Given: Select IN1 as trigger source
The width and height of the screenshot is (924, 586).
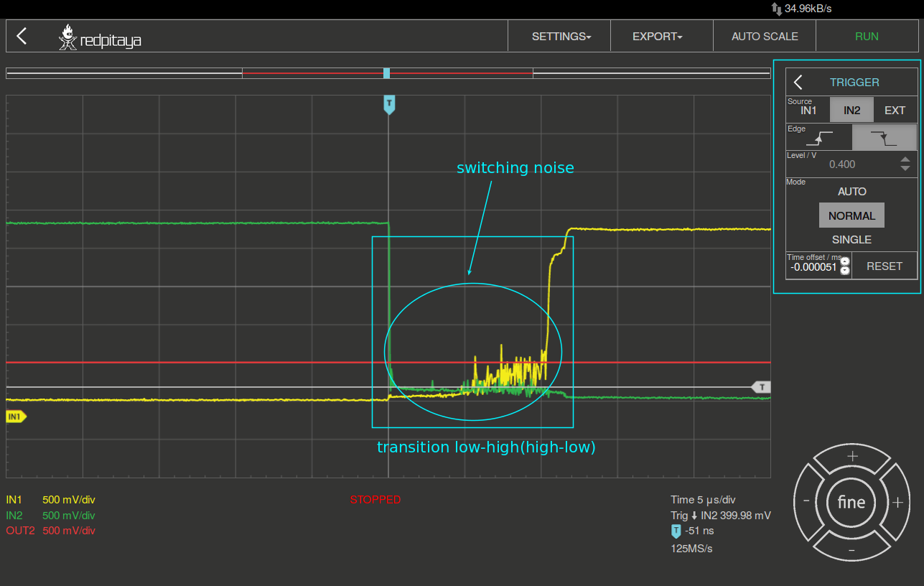Looking at the screenshot, I should (x=808, y=111).
